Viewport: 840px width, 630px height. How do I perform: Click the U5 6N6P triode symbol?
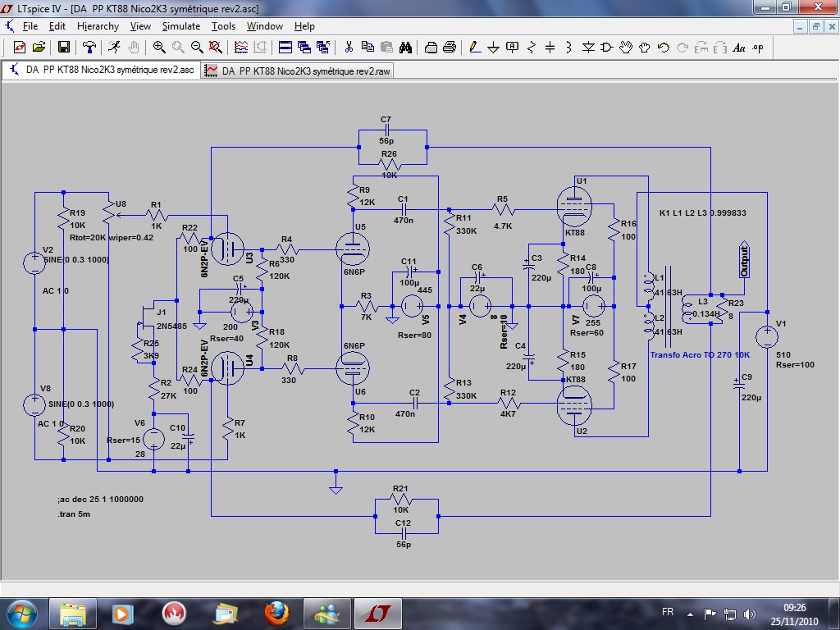pyautogui.click(x=353, y=248)
